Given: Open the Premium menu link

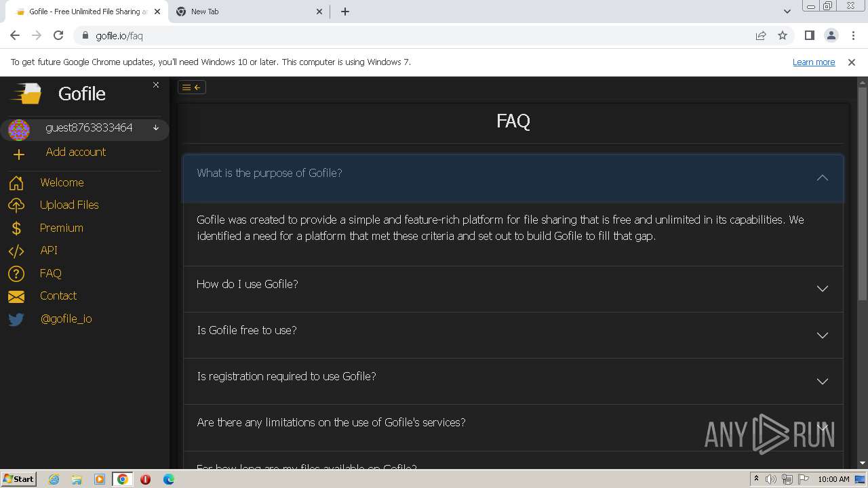Looking at the screenshot, I should click(x=62, y=228).
